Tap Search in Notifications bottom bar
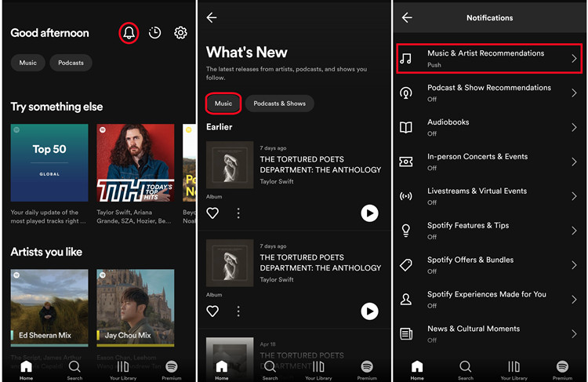Screen dimensions: 588x382 click(466, 370)
